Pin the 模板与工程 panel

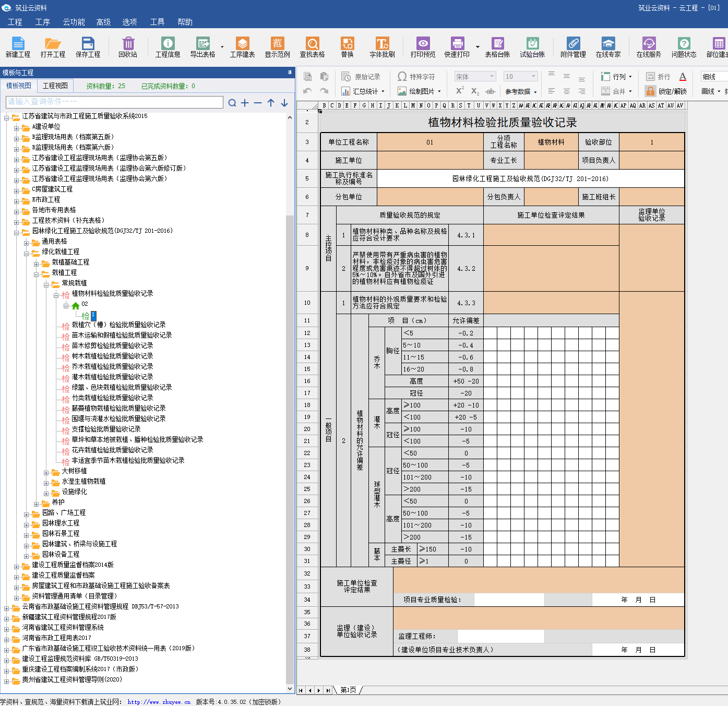tap(290, 73)
